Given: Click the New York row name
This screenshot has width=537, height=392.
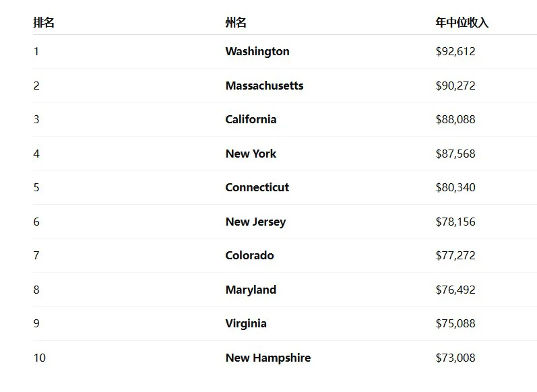Looking at the screenshot, I should (x=251, y=154).
